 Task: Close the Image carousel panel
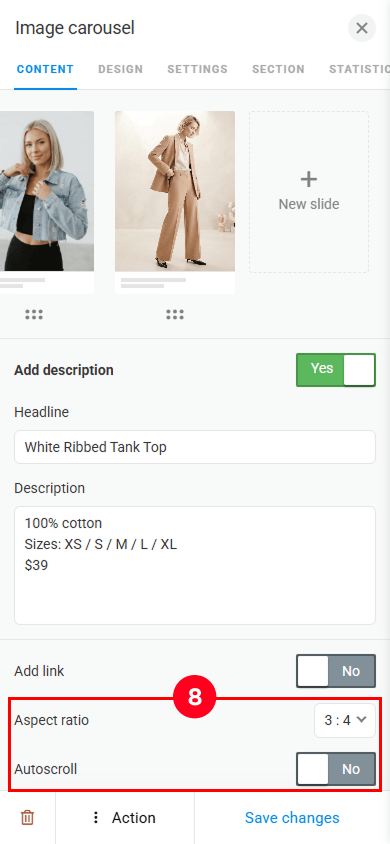click(361, 28)
